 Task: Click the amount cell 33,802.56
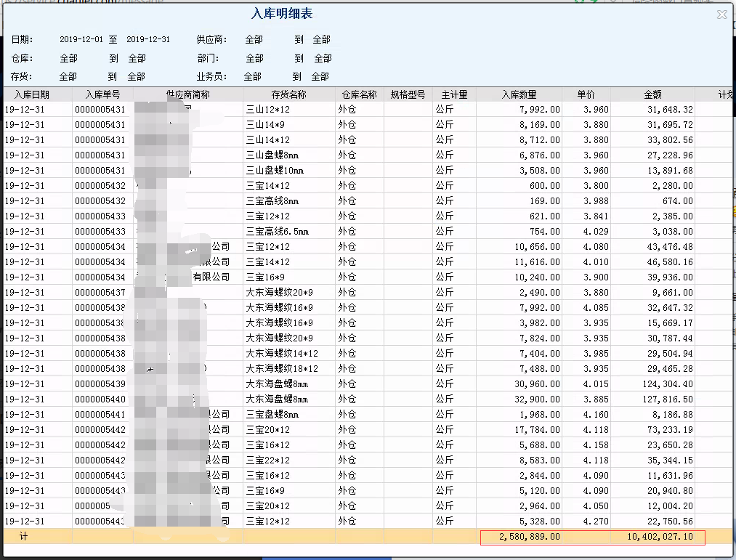670,140
